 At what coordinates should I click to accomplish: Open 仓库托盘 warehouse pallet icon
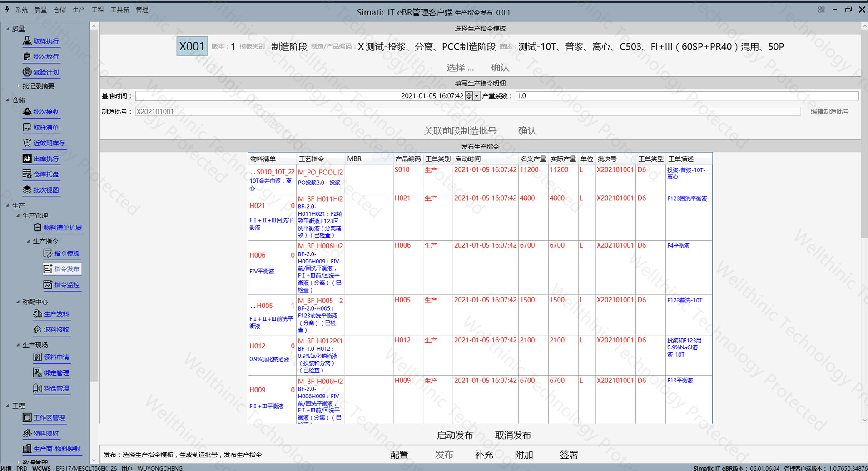click(27, 174)
